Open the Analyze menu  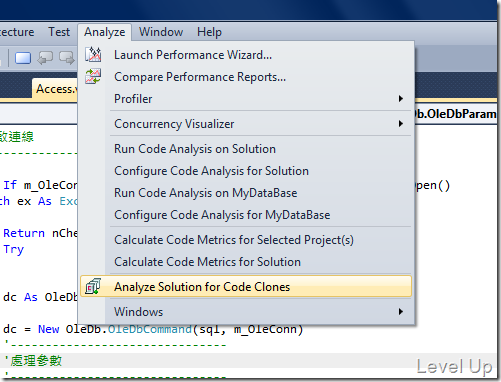[105, 32]
